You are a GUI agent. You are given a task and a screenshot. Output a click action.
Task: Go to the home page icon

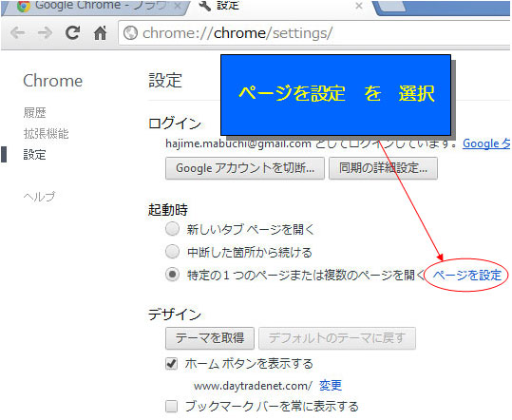[x=101, y=32]
